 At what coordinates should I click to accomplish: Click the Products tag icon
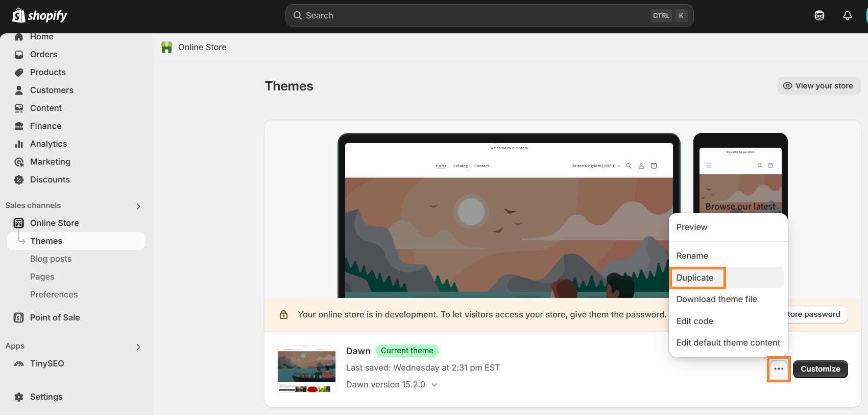pyautogui.click(x=19, y=73)
